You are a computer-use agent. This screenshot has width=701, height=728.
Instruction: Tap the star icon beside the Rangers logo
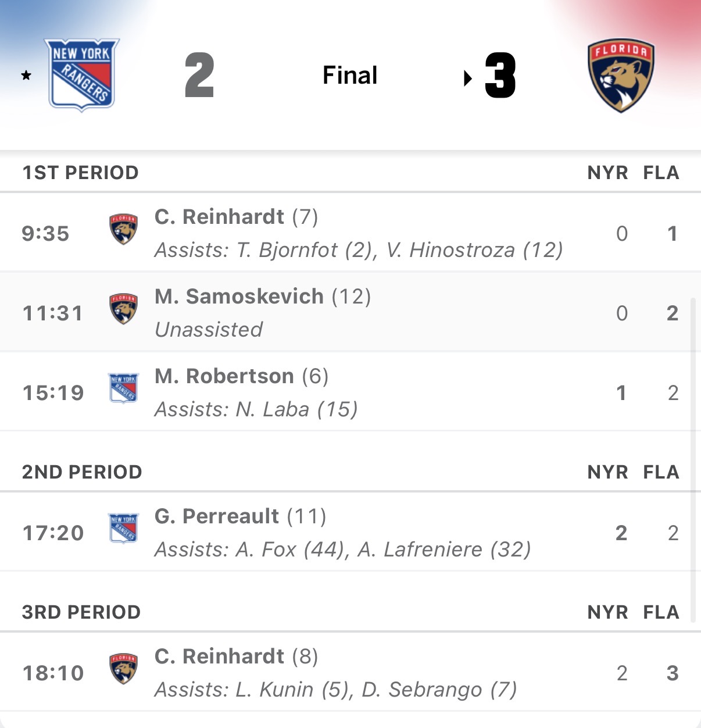point(26,76)
